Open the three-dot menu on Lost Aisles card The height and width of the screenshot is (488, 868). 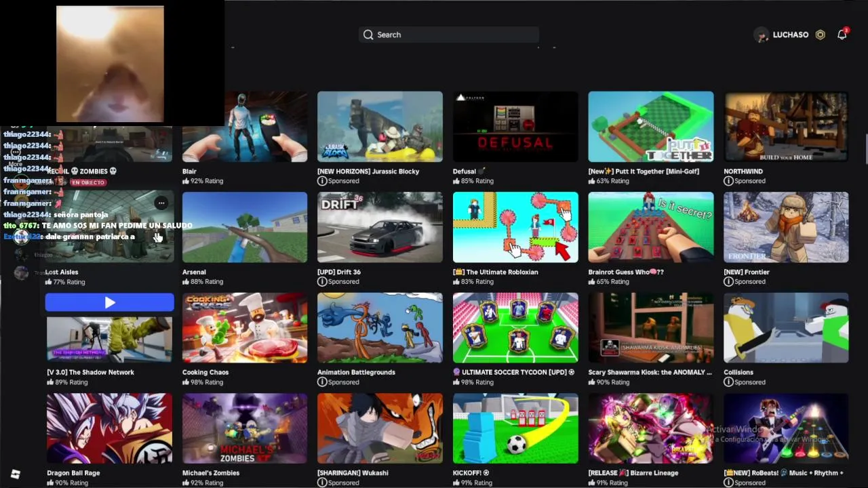click(x=161, y=203)
